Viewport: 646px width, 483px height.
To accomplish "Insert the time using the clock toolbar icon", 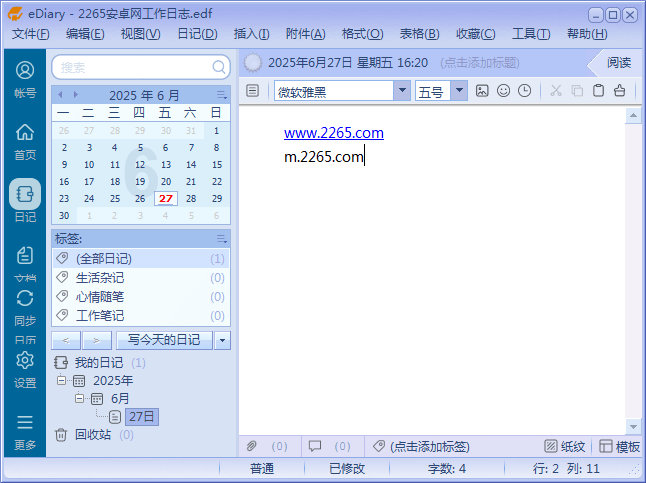I will pos(525,91).
